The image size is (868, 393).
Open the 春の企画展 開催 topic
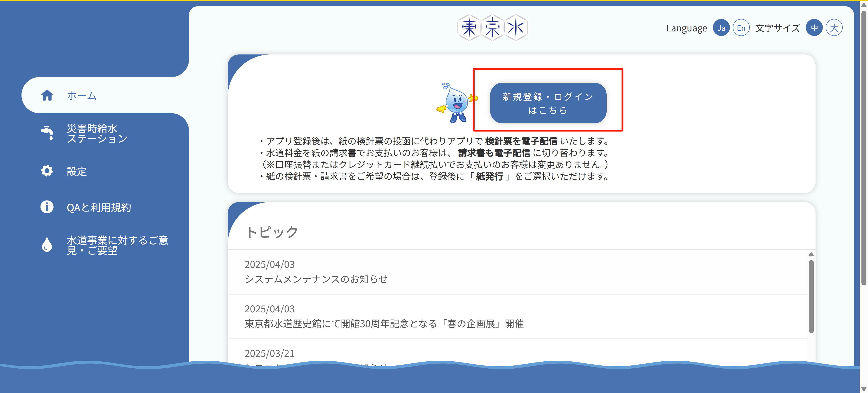click(x=384, y=324)
